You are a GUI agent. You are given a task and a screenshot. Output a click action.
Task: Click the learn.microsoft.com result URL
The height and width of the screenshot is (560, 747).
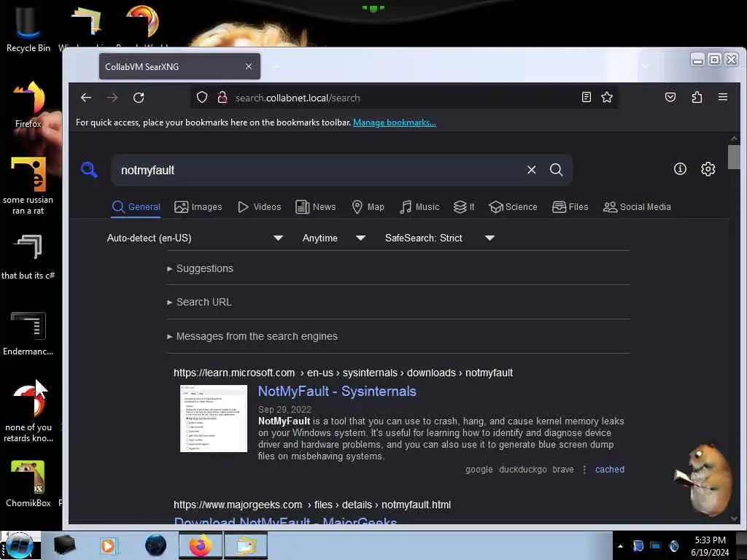[x=343, y=373]
